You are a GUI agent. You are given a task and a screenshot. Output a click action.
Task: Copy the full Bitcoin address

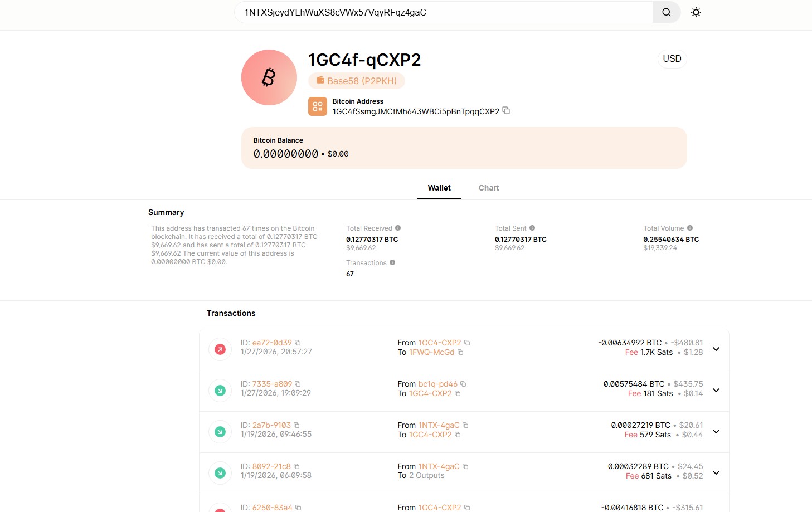click(506, 110)
